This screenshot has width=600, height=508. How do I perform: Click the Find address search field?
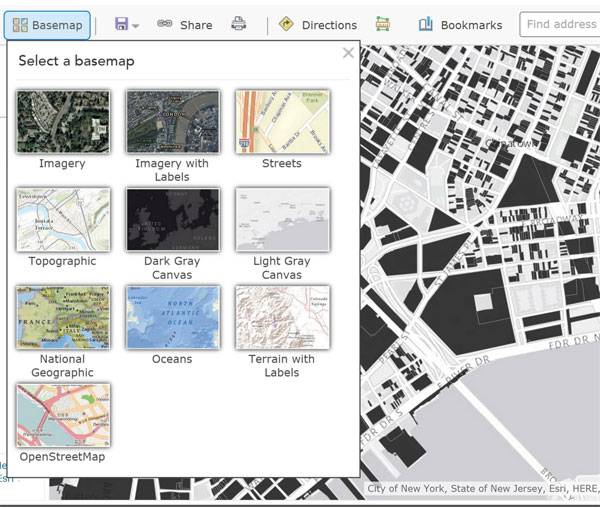(560, 25)
